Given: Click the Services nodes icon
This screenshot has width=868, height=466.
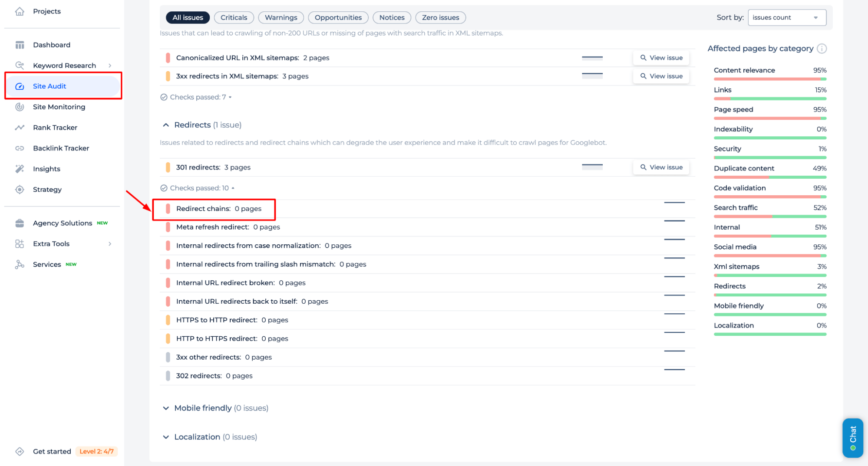Looking at the screenshot, I should pos(20,264).
